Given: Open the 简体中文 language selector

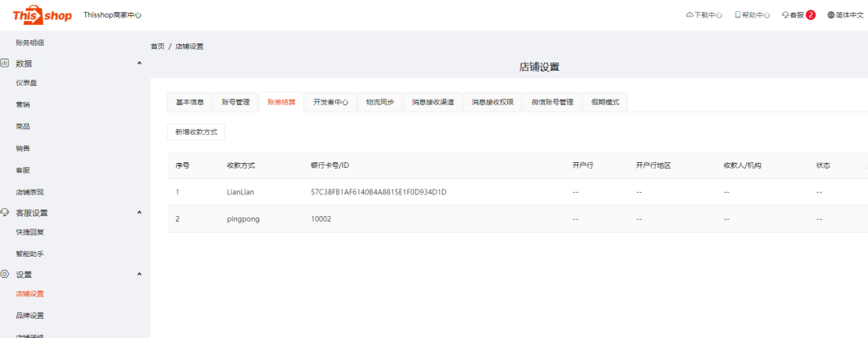Looking at the screenshot, I should point(845,15).
